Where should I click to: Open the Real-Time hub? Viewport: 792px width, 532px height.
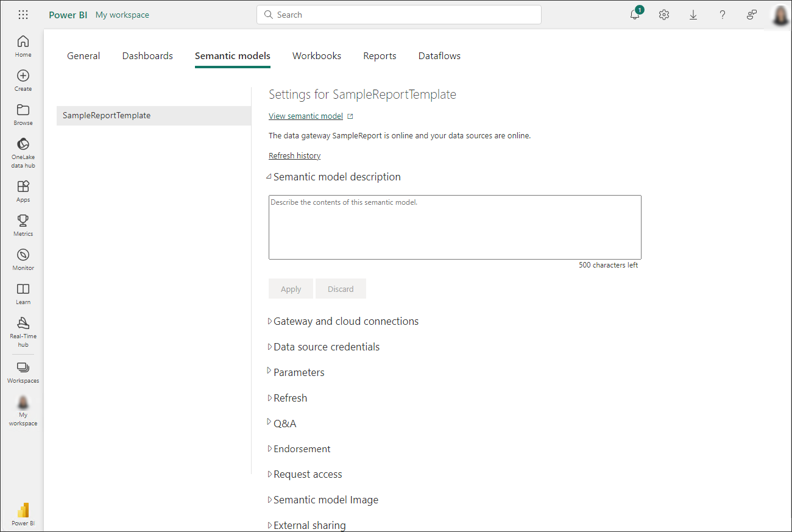click(x=23, y=329)
